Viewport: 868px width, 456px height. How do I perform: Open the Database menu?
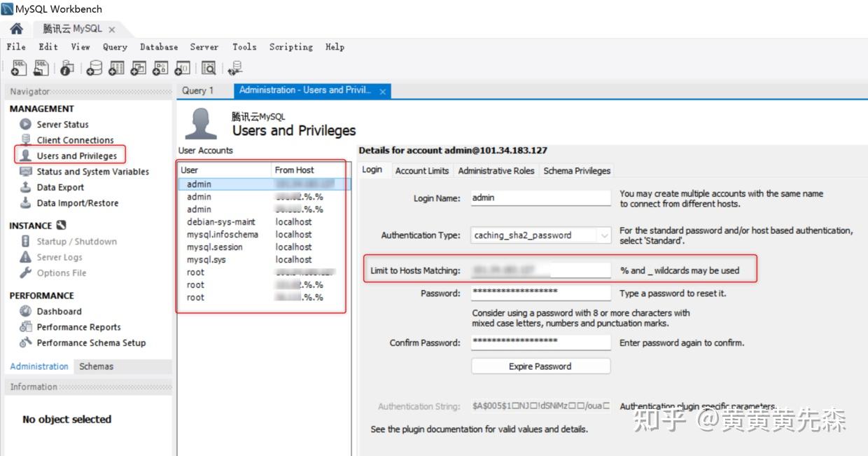pyautogui.click(x=159, y=47)
